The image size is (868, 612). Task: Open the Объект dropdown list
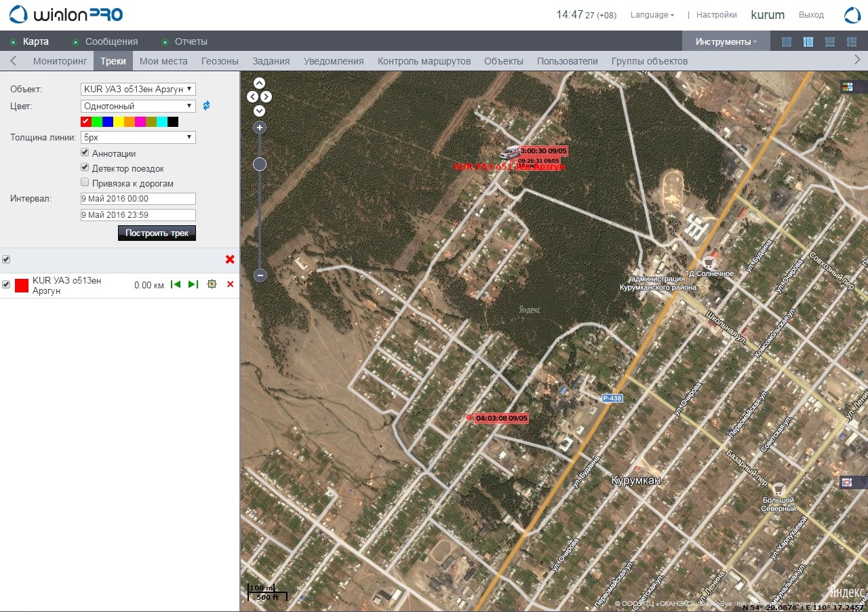coord(138,89)
